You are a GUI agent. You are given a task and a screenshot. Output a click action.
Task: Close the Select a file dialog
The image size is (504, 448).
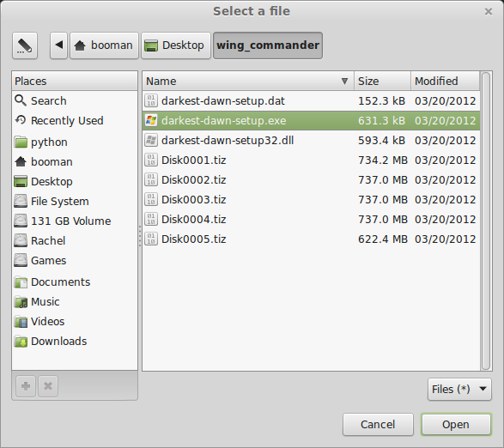489,12
